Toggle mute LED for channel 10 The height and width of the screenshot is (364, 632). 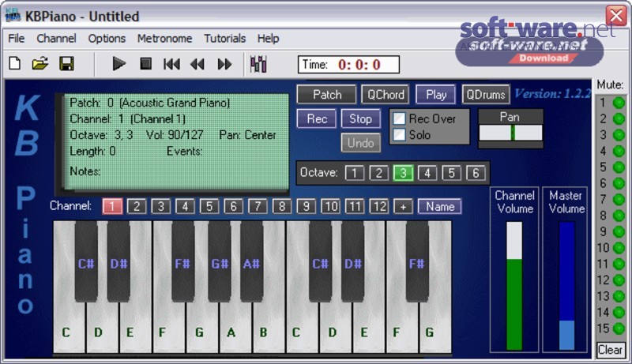point(619,248)
